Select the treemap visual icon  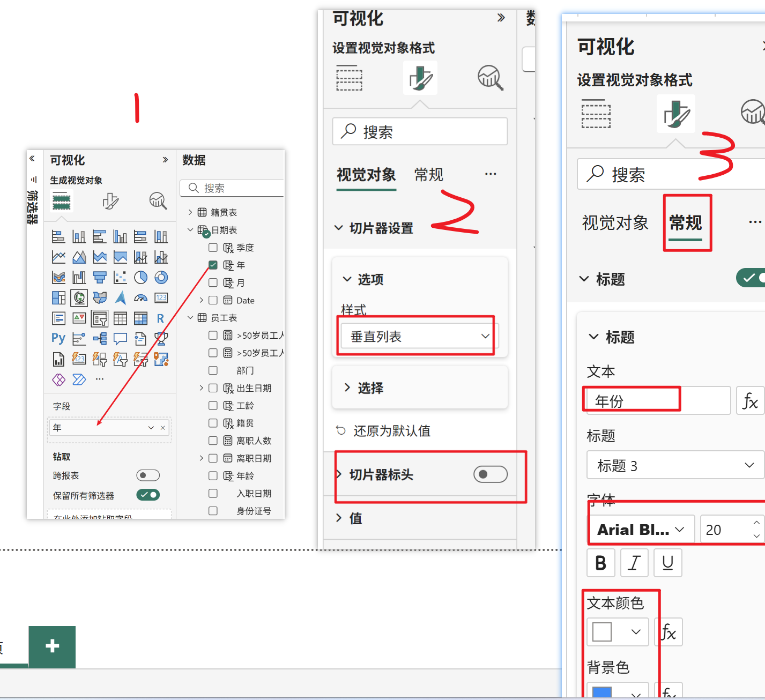point(59,298)
